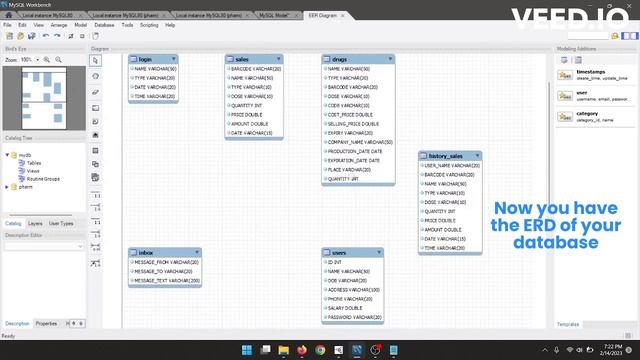640x360 pixels.
Task: Select the new table tool
Action: tap(96, 151)
